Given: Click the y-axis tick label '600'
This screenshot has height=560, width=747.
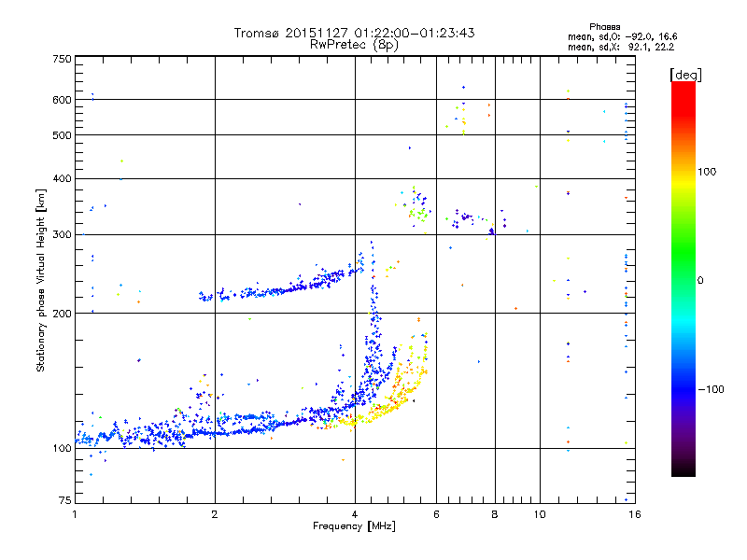Looking at the screenshot, I should point(63,100).
